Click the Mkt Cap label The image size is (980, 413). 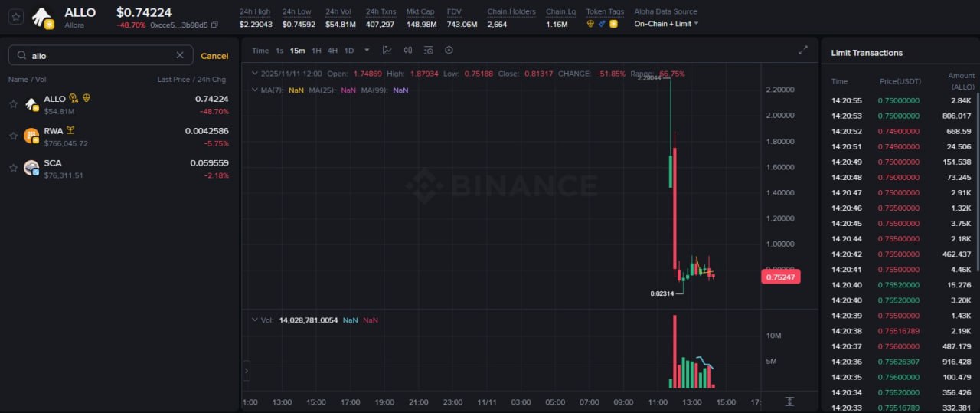point(420,12)
